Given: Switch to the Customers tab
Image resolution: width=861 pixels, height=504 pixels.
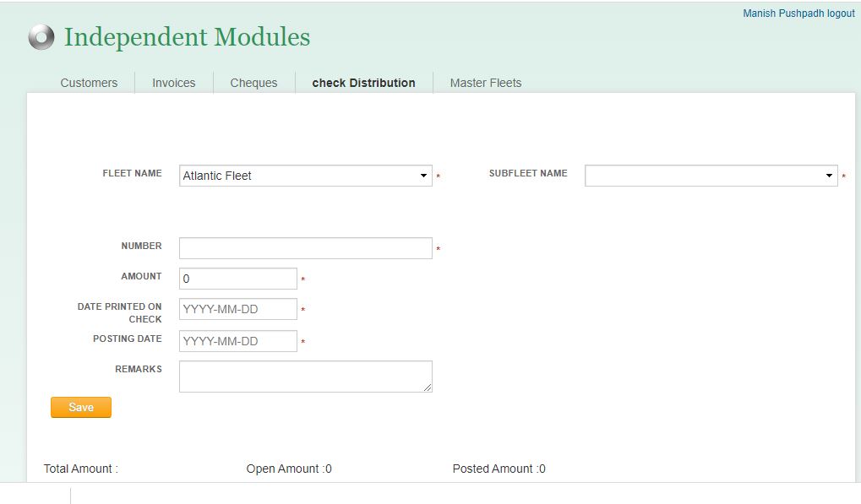Looking at the screenshot, I should 88,83.
